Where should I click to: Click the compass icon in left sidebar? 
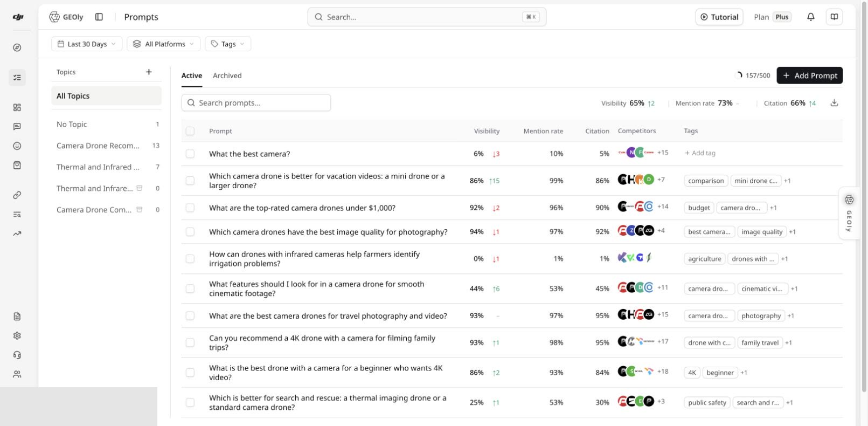point(17,47)
